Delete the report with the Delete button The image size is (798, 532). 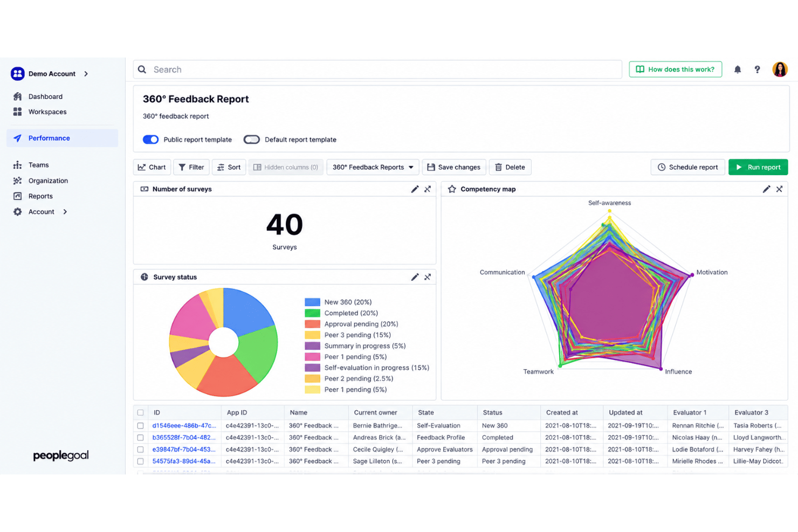(x=510, y=167)
